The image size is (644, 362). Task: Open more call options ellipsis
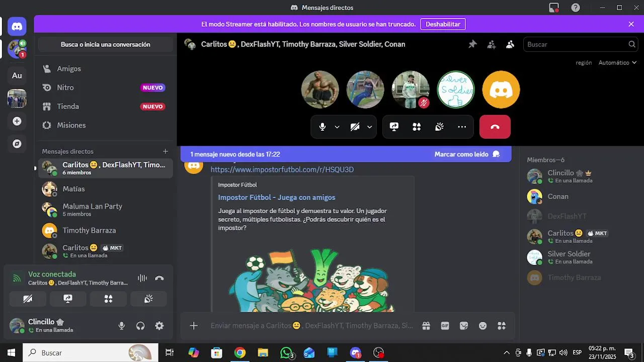point(462,127)
